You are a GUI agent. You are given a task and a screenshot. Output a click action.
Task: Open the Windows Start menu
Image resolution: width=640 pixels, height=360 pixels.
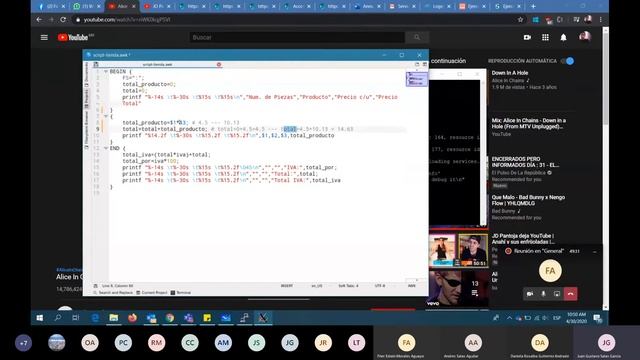pyautogui.click(x=40, y=318)
